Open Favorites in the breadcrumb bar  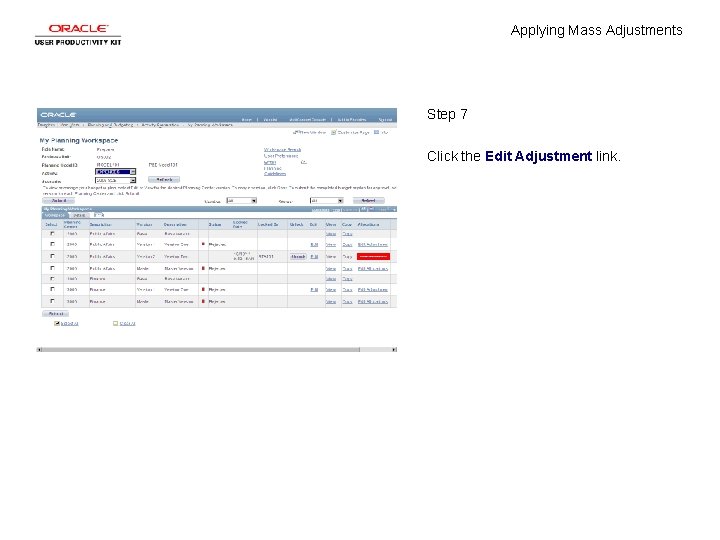[46, 125]
